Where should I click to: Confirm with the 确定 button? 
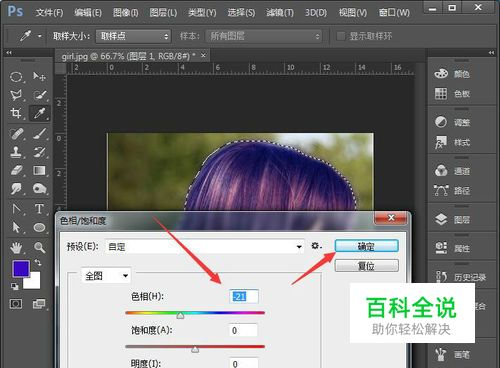coord(366,246)
